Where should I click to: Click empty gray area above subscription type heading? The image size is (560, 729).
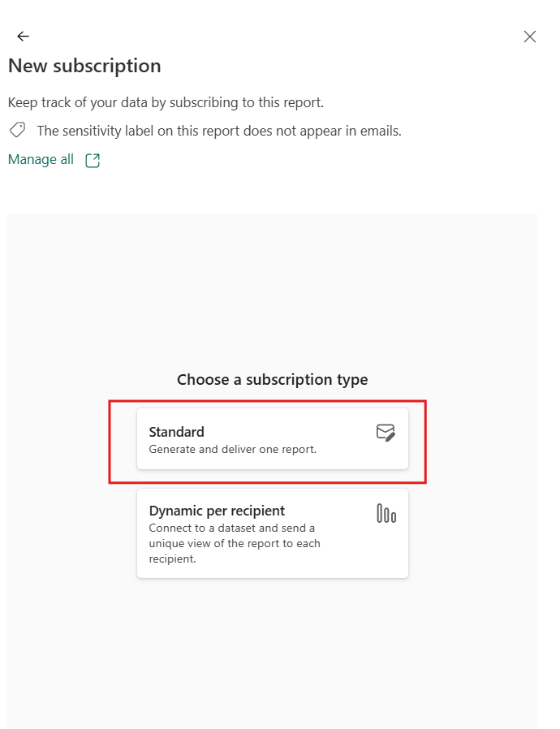[273, 288]
